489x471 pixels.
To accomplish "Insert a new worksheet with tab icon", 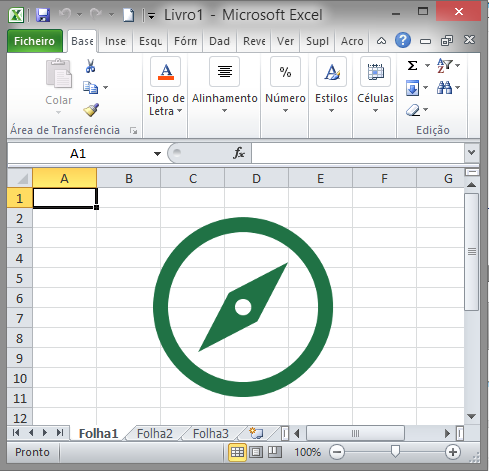I will pyautogui.click(x=256, y=433).
